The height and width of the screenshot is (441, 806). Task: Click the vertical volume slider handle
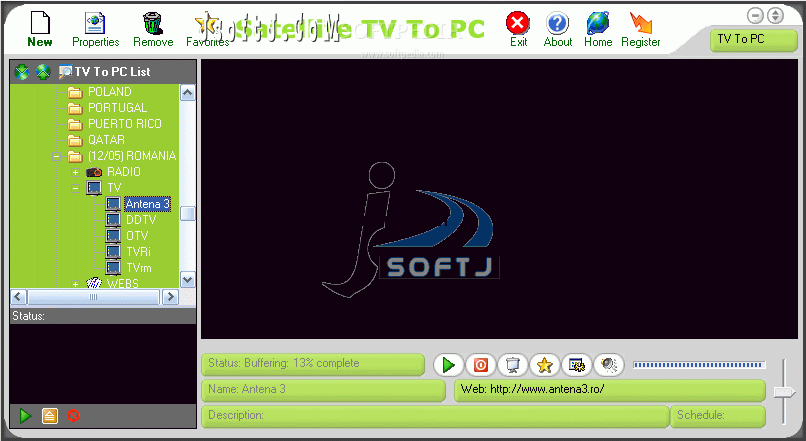(x=784, y=392)
